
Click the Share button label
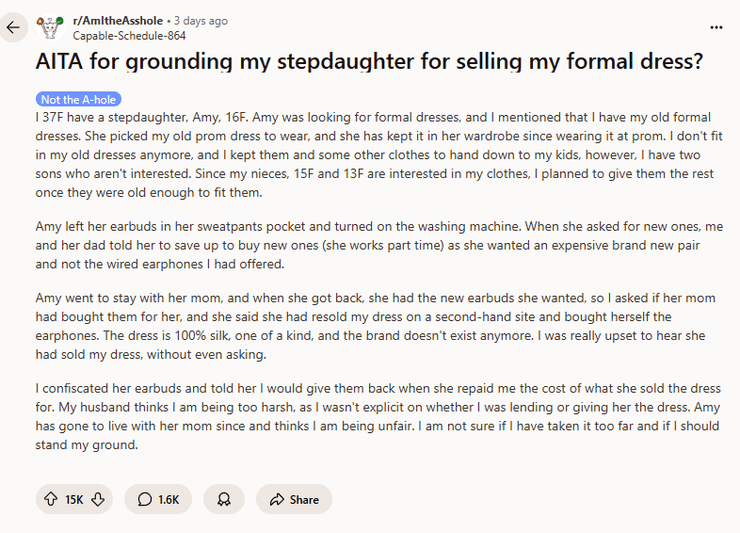click(x=304, y=499)
